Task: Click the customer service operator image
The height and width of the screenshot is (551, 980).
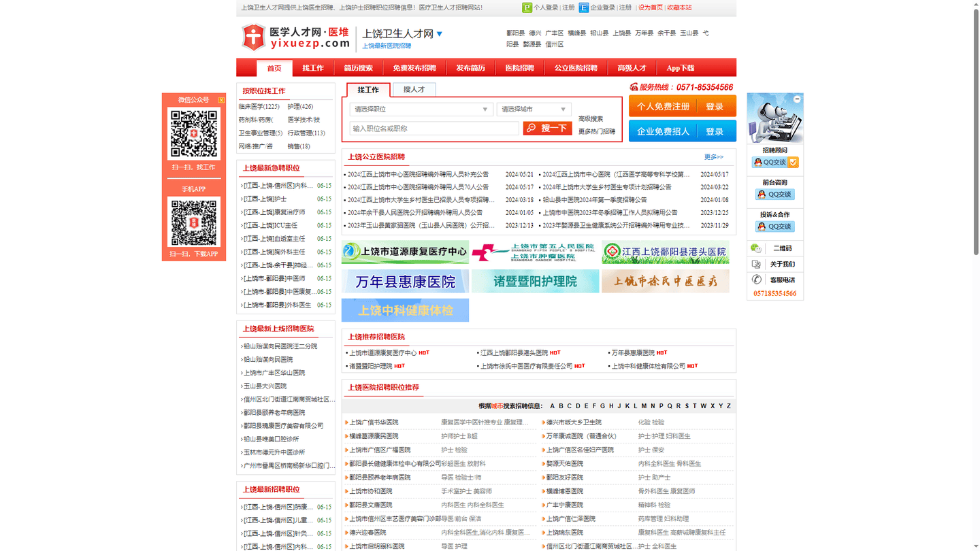Action: click(775, 118)
